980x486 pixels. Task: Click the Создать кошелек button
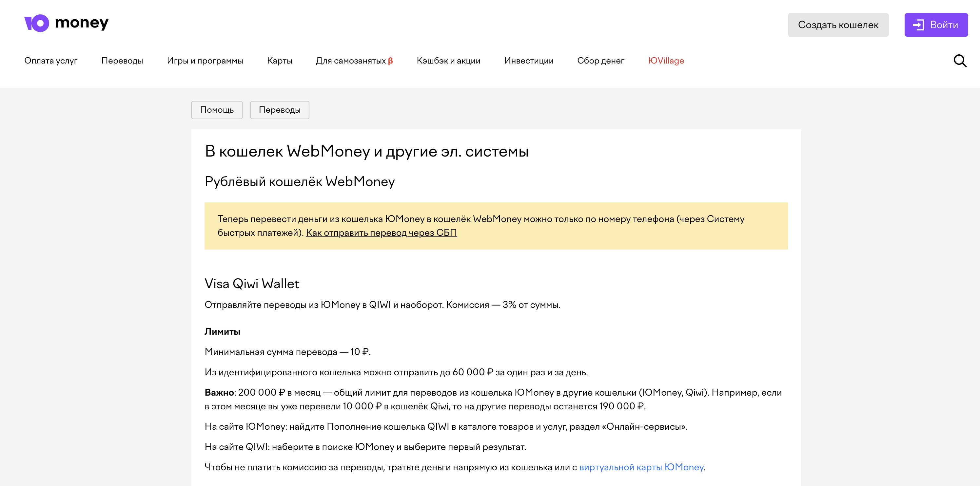838,25
